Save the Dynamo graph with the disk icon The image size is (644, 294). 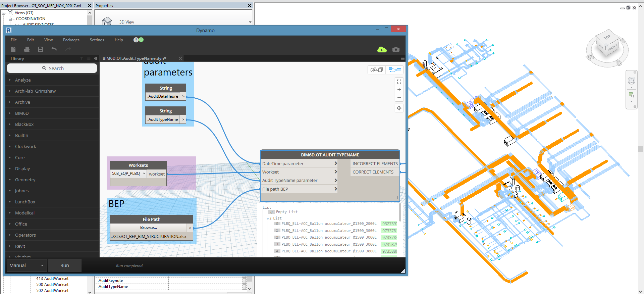click(x=41, y=49)
